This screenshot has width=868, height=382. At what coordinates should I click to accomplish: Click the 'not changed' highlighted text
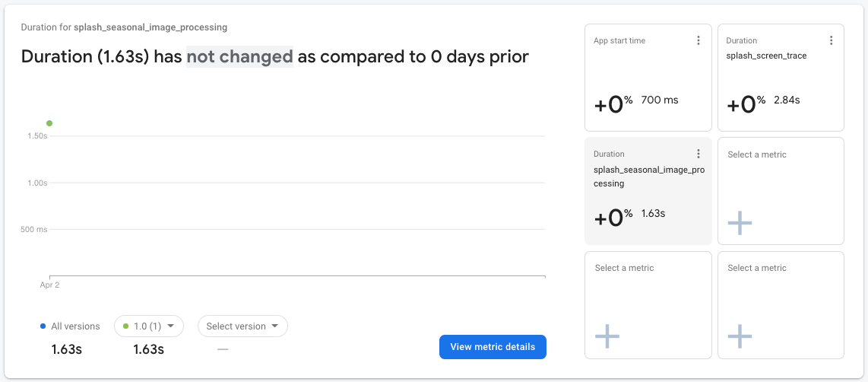239,56
